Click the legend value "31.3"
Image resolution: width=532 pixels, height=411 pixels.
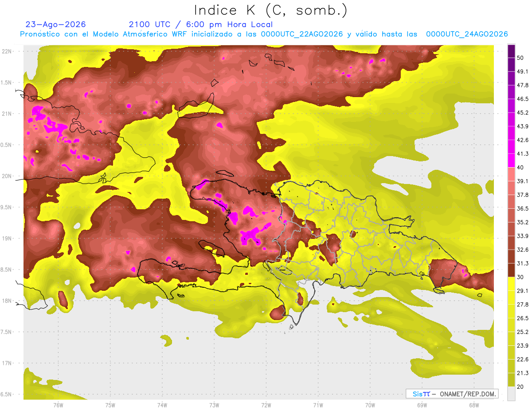click(522, 263)
